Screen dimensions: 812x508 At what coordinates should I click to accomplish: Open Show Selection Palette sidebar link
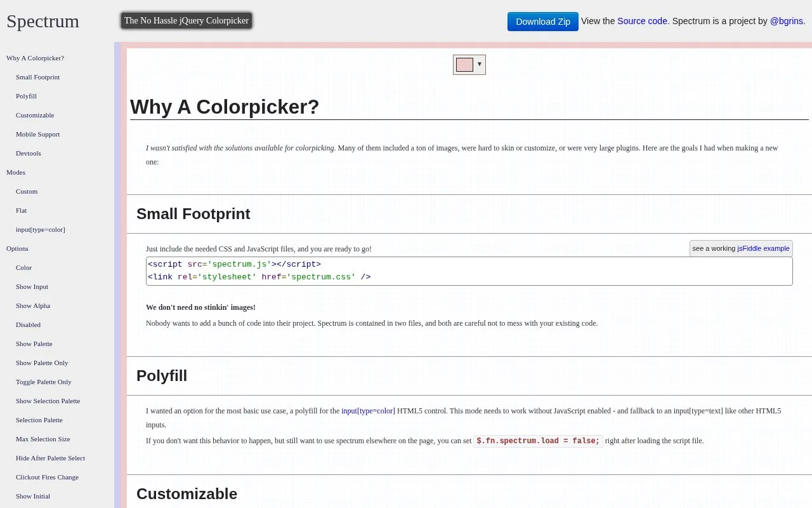(x=48, y=401)
